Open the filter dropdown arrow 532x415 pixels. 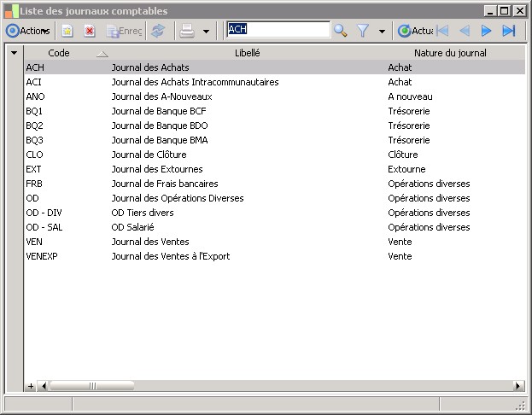(x=382, y=32)
